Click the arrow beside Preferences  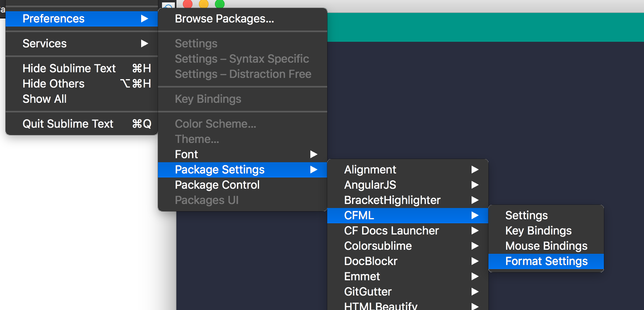point(145,19)
